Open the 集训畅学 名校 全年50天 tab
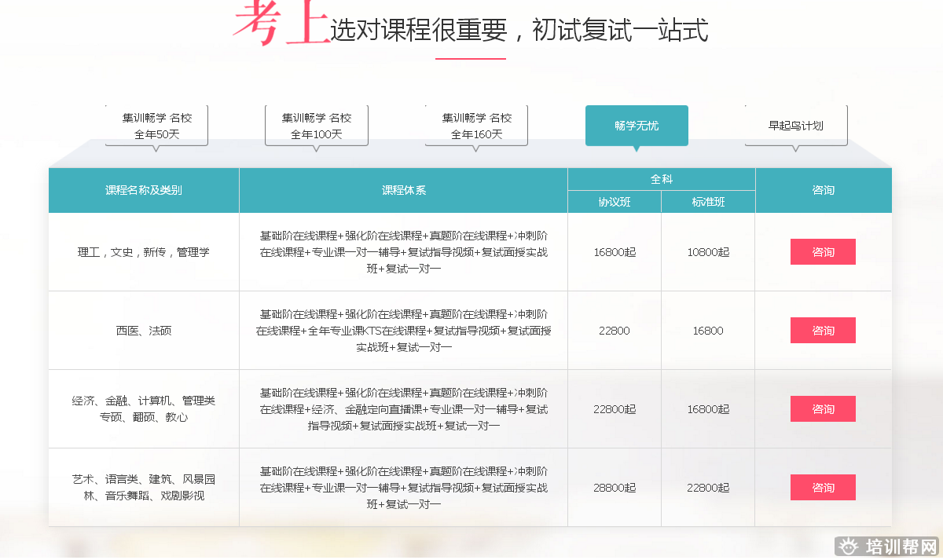The height and width of the screenshot is (560, 943). [157, 126]
